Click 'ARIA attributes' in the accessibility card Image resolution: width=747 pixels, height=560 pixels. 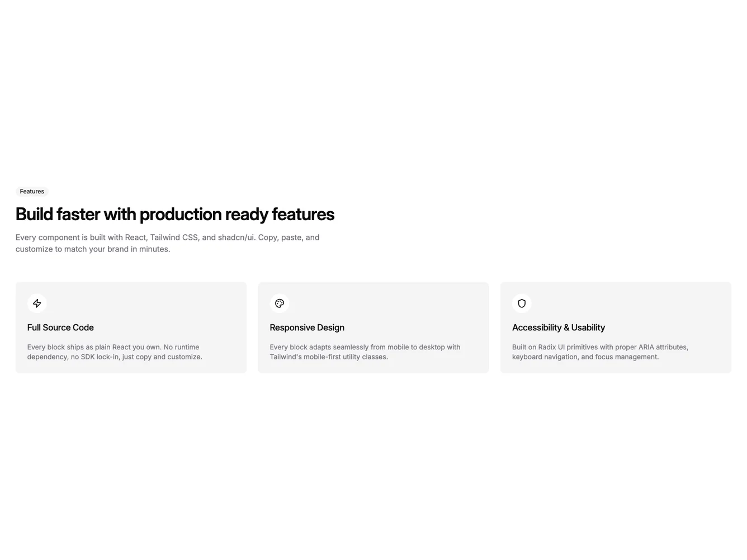[663, 347]
